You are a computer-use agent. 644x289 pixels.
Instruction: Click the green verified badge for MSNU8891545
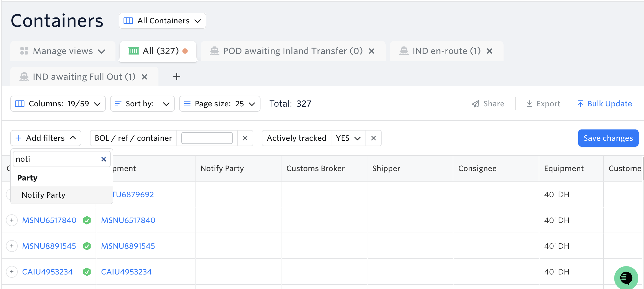point(87,246)
